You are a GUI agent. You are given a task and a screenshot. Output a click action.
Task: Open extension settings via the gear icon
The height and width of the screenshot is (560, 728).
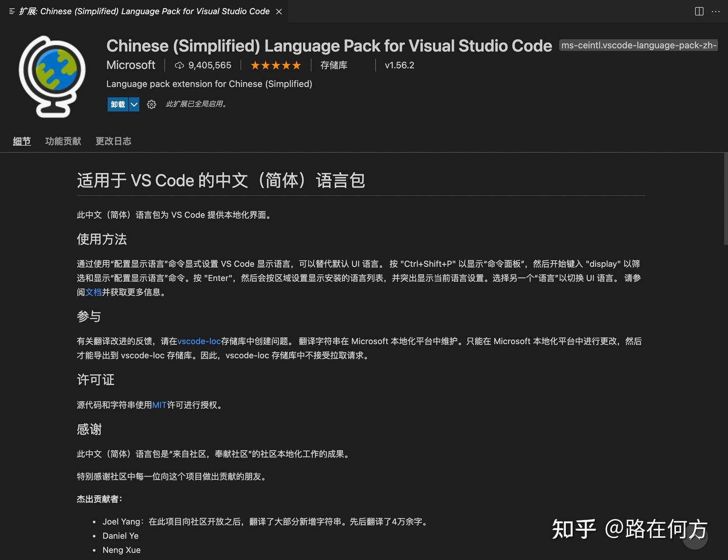(151, 104)
